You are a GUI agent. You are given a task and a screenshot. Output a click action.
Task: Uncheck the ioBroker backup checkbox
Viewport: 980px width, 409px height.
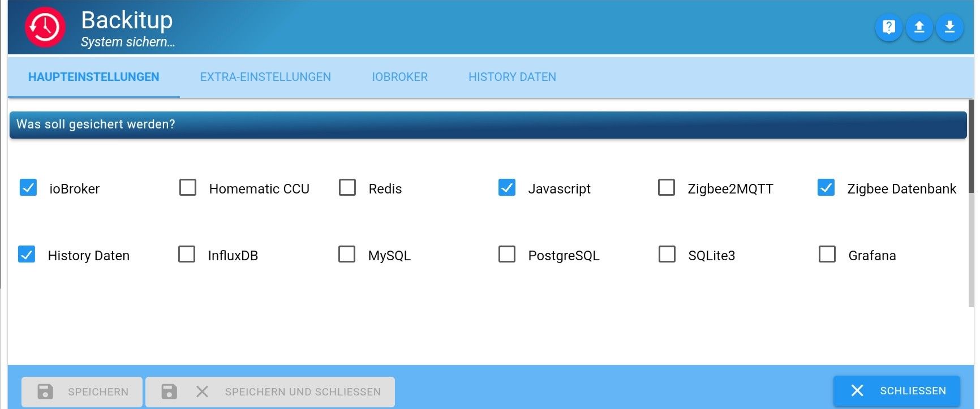pos(28,188)
